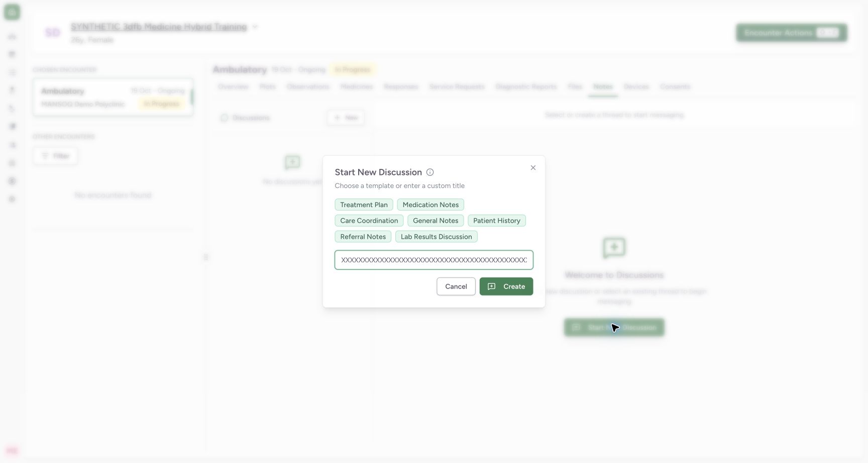Viewport: 868px width, 463px height.
Task: Select the Treatment Plan template
Action: tap(364, 205)
